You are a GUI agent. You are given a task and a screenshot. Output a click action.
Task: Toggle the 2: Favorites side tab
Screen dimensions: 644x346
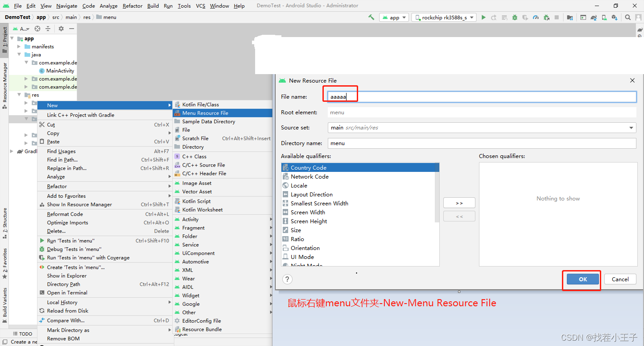click(x=4, y=263)
